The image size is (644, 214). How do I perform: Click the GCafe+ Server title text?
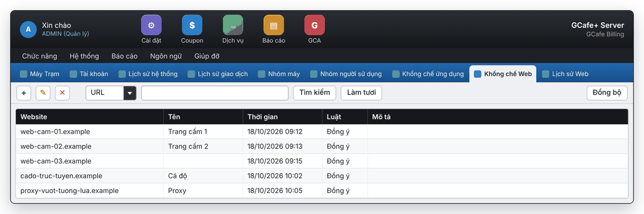[x=598, y=26]
